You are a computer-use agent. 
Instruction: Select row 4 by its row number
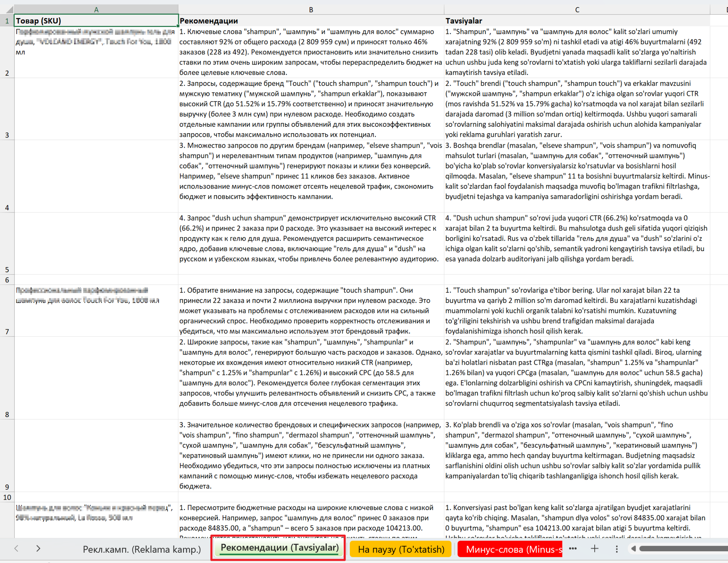[x=7, y=176]
